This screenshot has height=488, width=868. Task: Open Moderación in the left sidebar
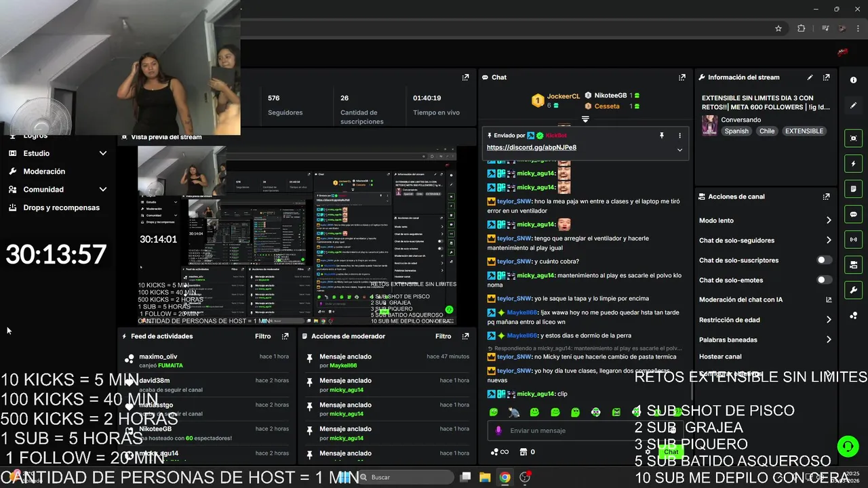tap(44, 171)
